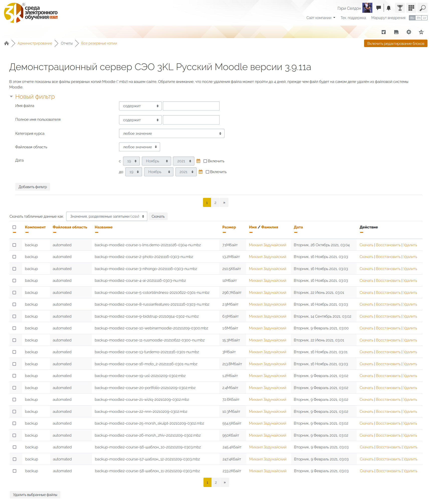Click Восстановить for the course-4-ai backup
This screenshot has height=504, width=430.
click(388, 281)
